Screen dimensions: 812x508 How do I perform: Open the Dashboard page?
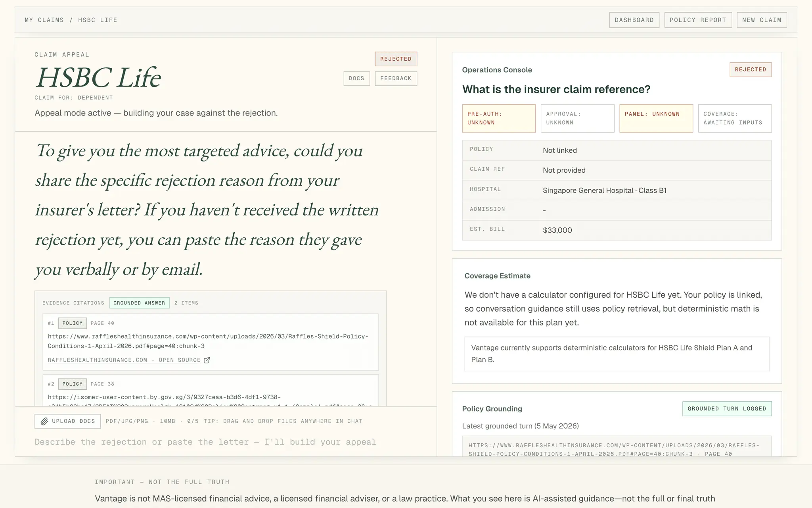tap(634, 20)
